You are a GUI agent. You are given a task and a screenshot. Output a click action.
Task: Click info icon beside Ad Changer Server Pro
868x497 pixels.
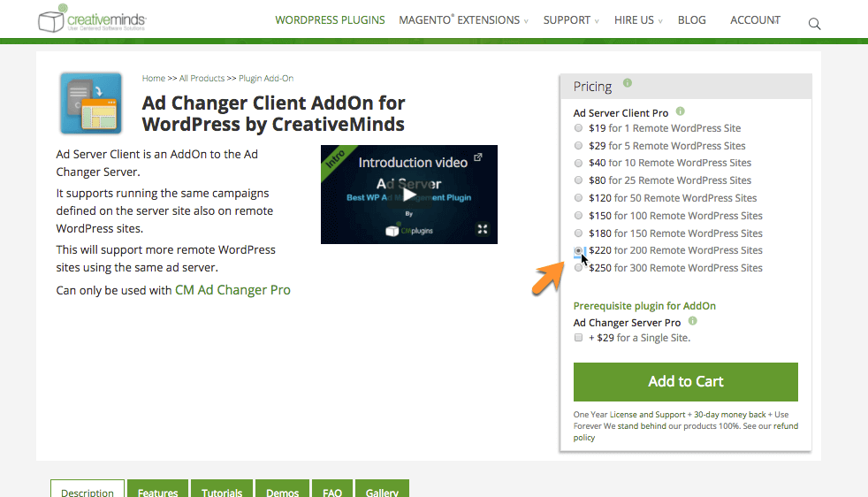click(692, 320)
